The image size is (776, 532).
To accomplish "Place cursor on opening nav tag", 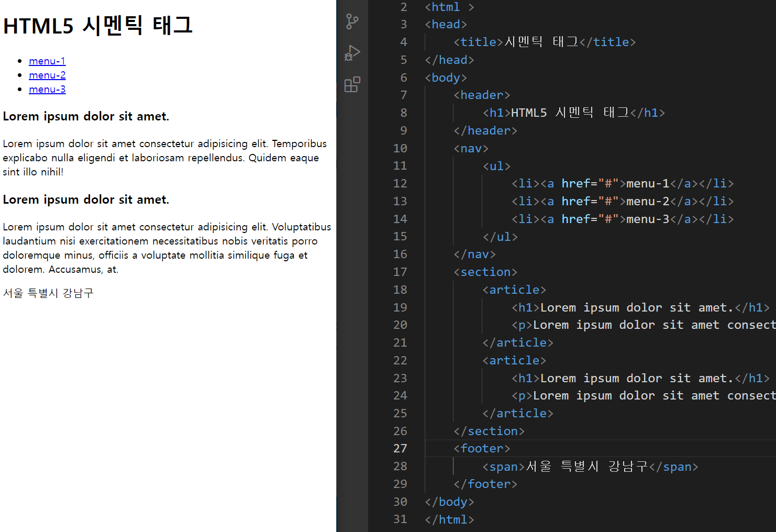I will pos(471,148).
